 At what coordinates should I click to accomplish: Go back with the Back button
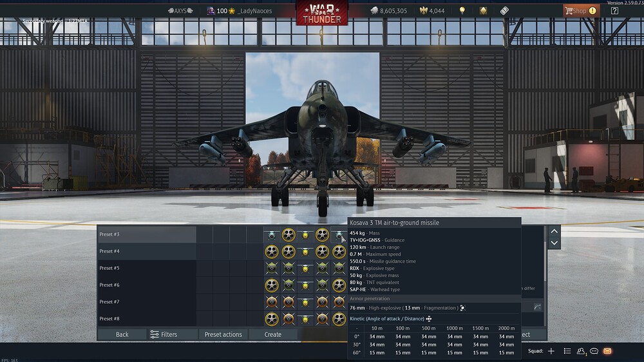[x=122, y=334]
